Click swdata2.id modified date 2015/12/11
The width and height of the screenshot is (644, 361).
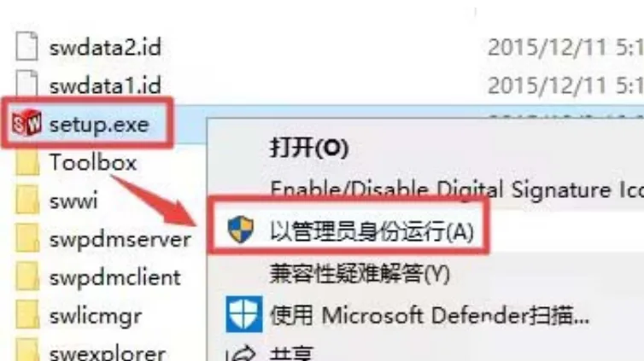tap(547, 47)
